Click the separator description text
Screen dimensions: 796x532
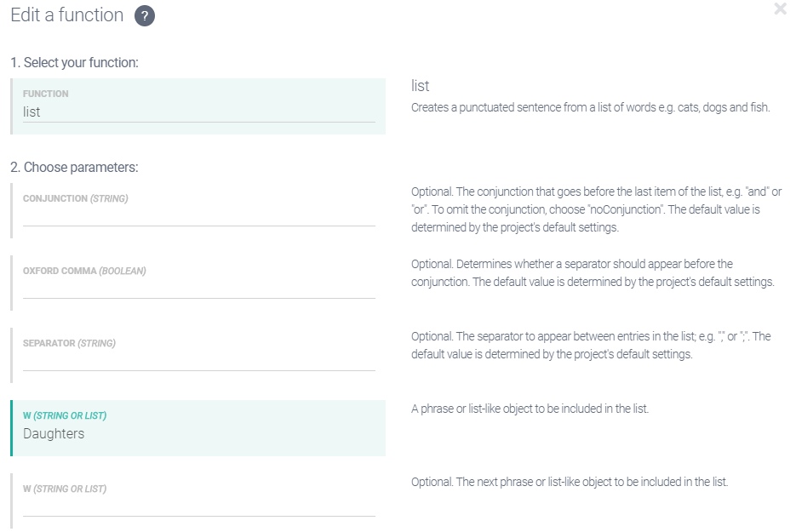pyautogui.click(x=590, y=345)
